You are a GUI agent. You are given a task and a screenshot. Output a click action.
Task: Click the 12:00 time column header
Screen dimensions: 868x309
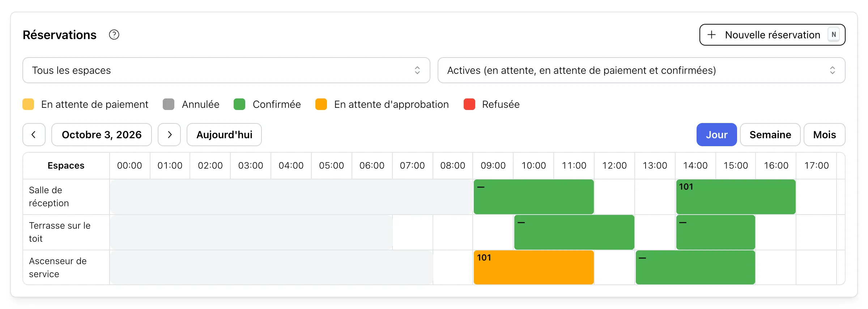(614, 165)
